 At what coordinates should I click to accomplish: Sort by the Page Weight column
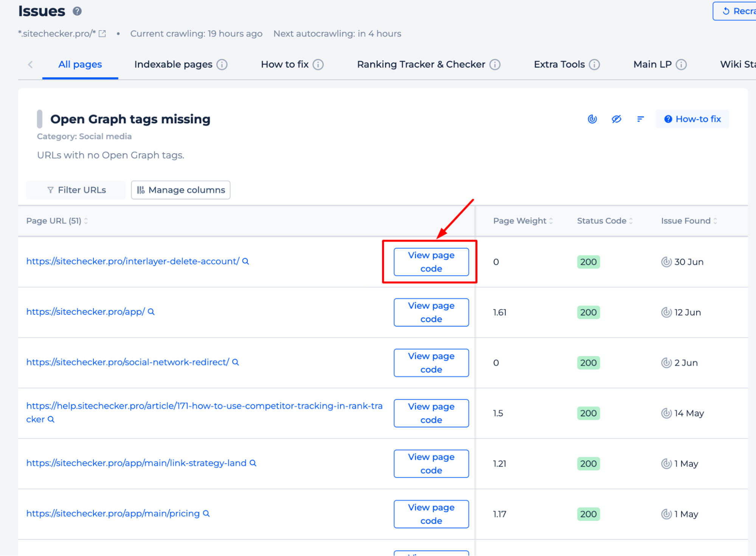point(523,221)
